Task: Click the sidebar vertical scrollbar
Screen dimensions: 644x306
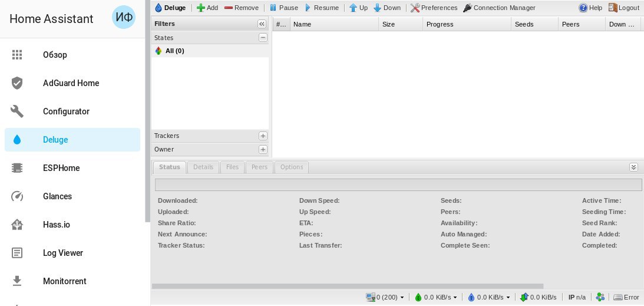Action: coord(147,111)
